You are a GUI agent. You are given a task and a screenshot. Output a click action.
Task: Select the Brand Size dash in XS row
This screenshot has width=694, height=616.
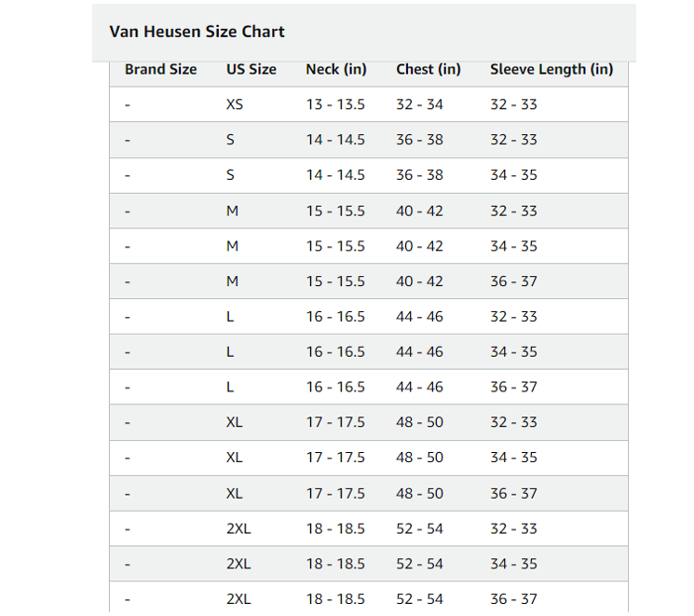[x=128, y=105]
